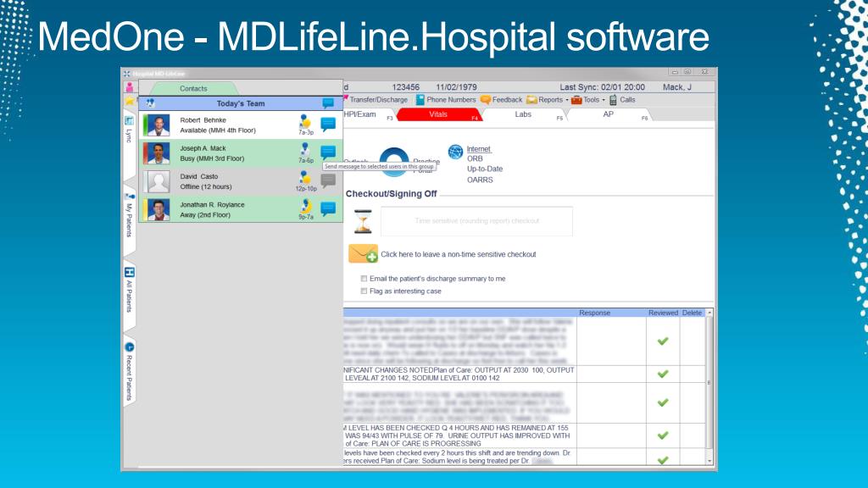Click into the time sensitive checkout field
868x488 pixels.
pyautogui.click(x=476, y=221)
